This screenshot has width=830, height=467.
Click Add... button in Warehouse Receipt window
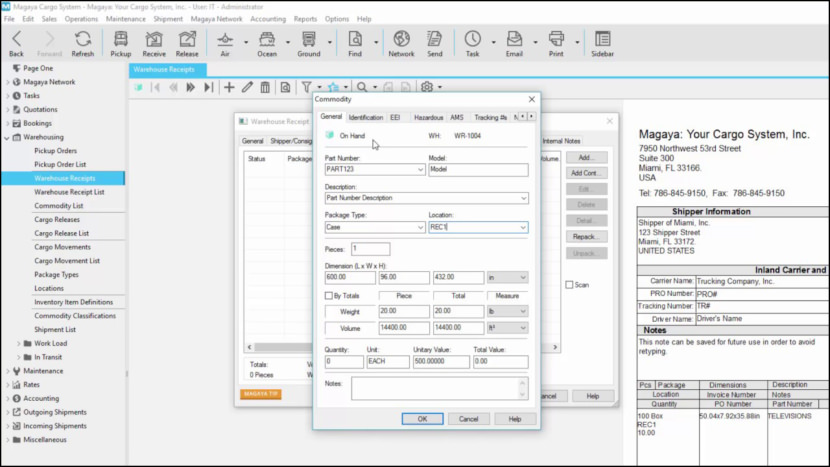pos(586,158)
